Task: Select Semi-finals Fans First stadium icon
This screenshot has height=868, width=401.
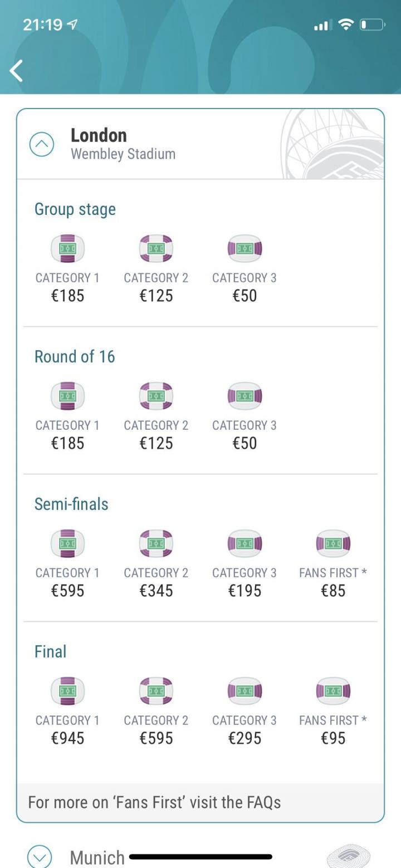Action: pyautogui.click(x=333, y=543)
